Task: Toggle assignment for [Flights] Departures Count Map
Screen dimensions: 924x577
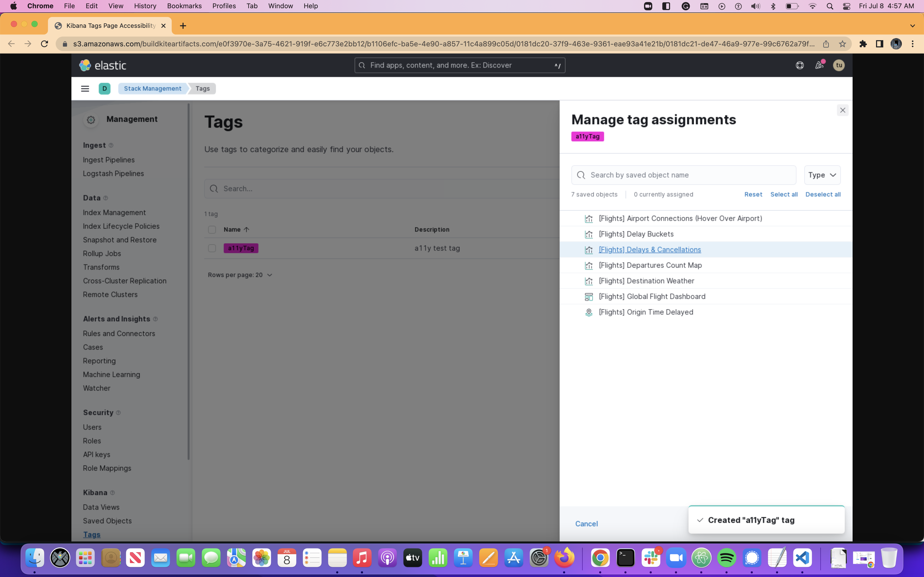Action: point(650,265)
